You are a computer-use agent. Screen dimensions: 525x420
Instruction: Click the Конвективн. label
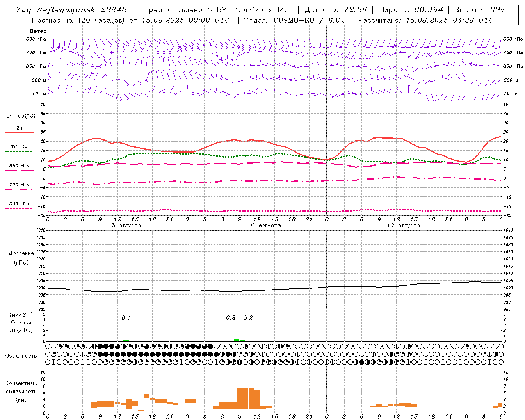[x=21, y=383]
